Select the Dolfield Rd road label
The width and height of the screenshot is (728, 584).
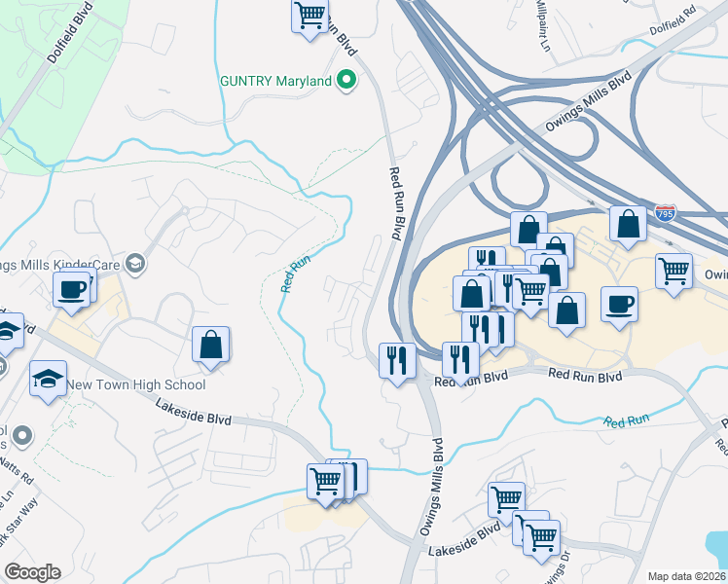(673, 20)
